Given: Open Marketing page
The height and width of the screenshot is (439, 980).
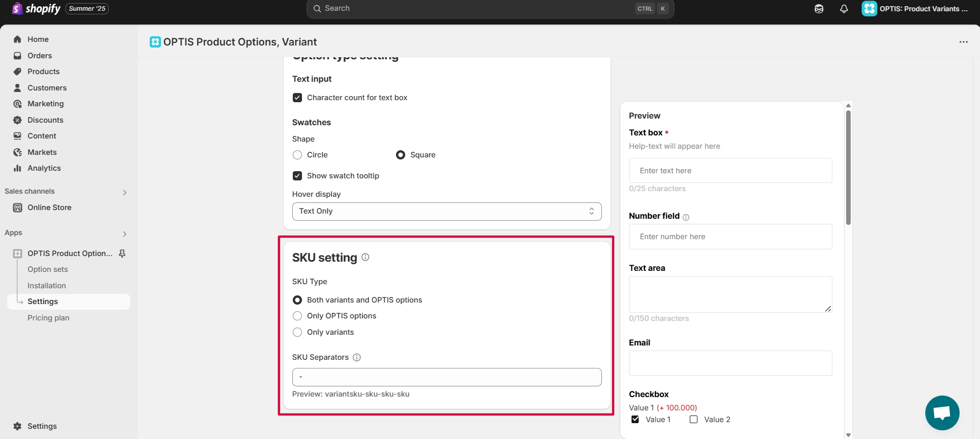Looking at the screenshot, I should pyautogui.click(x=45, y=104).
